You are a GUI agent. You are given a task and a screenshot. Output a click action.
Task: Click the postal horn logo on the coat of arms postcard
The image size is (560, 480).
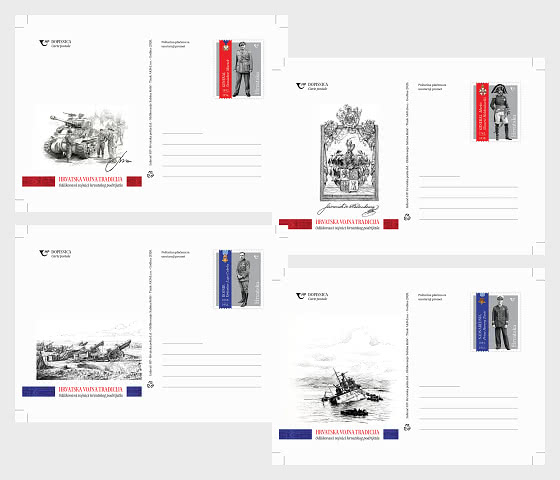point(301,86)
